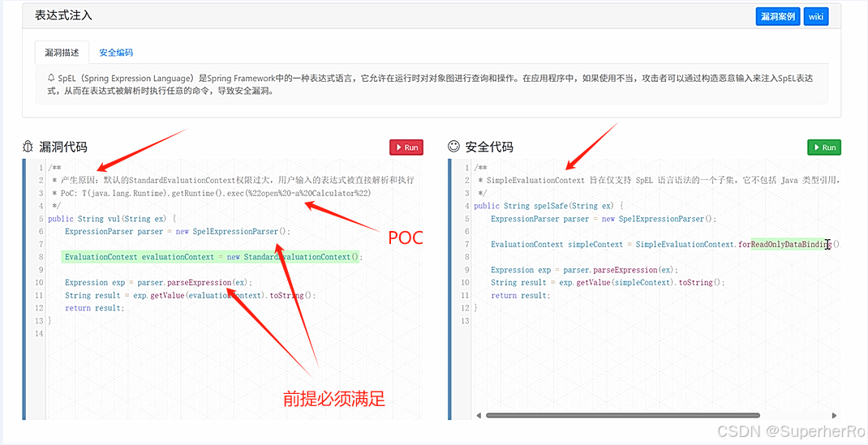Click 'return result;' in vulnerable code
Image resolution: width=868 pixels, height=445 pixels.
[x=95, y=308]
